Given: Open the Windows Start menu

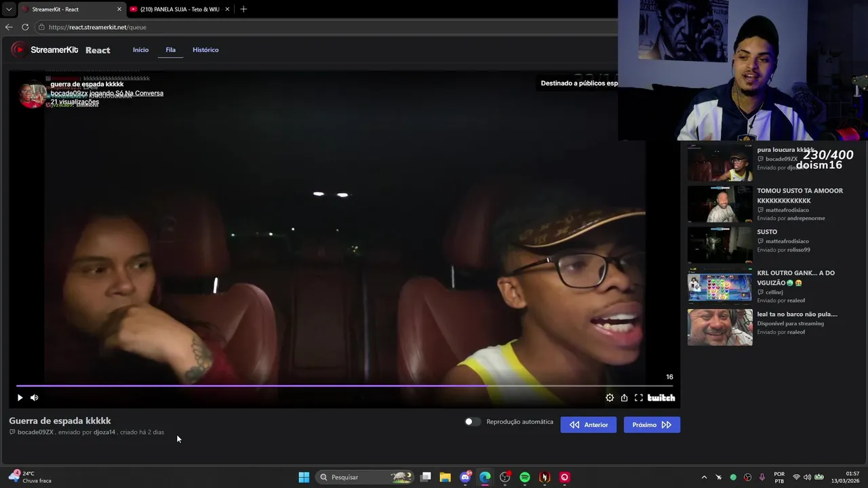Looking at the screenshot, I should point(304,477).
